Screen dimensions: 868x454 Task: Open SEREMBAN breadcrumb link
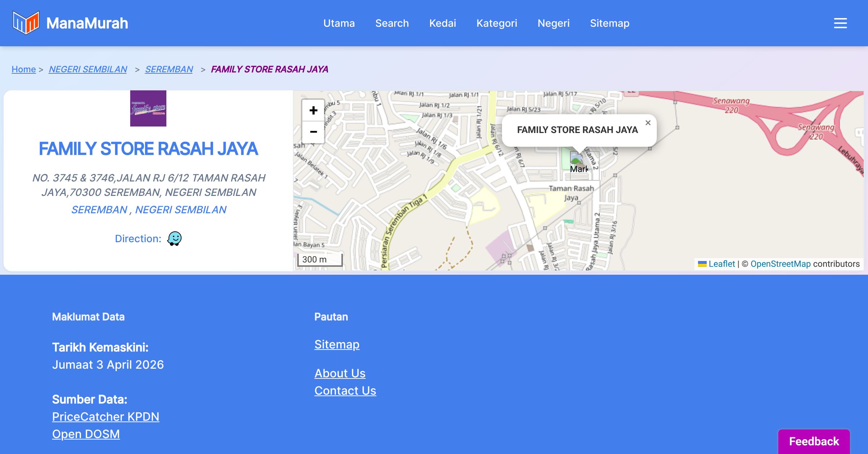click(169, 69)
